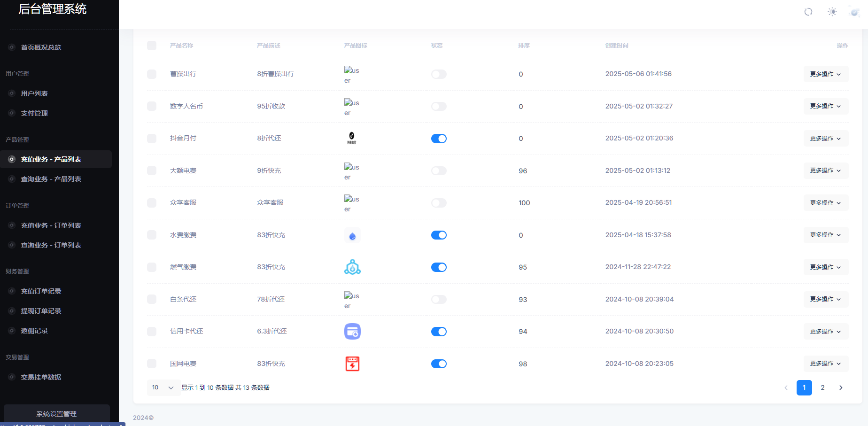Screen dimensions: 868x426
Task: Disable the status toggle for 燃气缴费
Action: (x=438, y=267)
